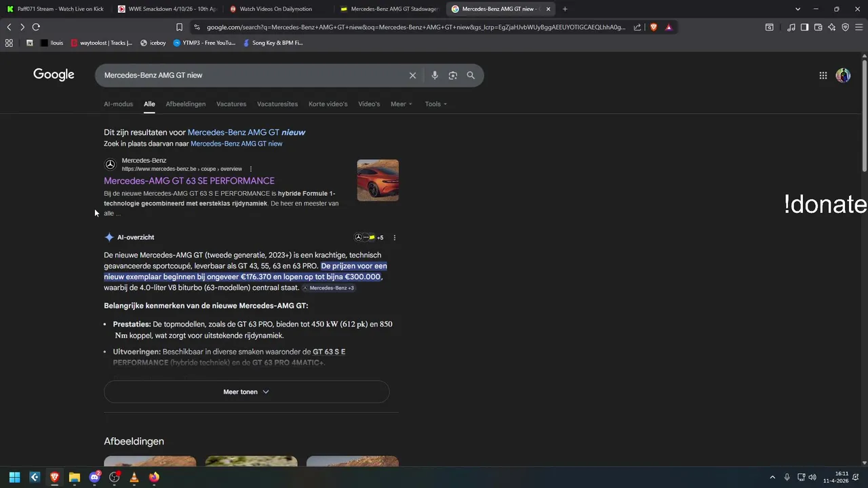
Task: Submit search using magnifying glass icon
Action: pos(471,75)
